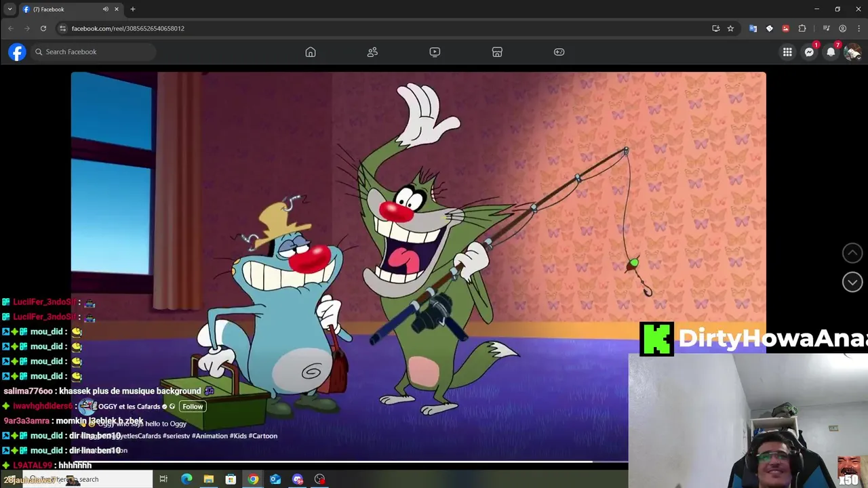The image size is (868, 488).
Task: Open the Chrome three-dot menu
Action: click(859, 28)
